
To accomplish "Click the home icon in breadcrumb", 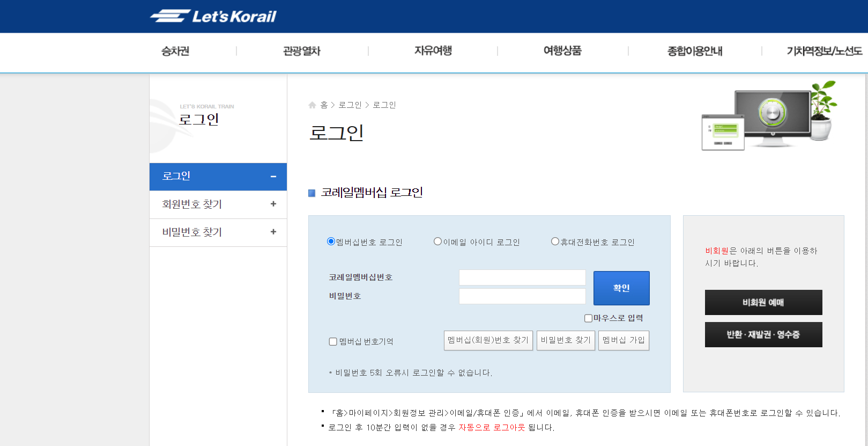I will [x=312, y=105].
